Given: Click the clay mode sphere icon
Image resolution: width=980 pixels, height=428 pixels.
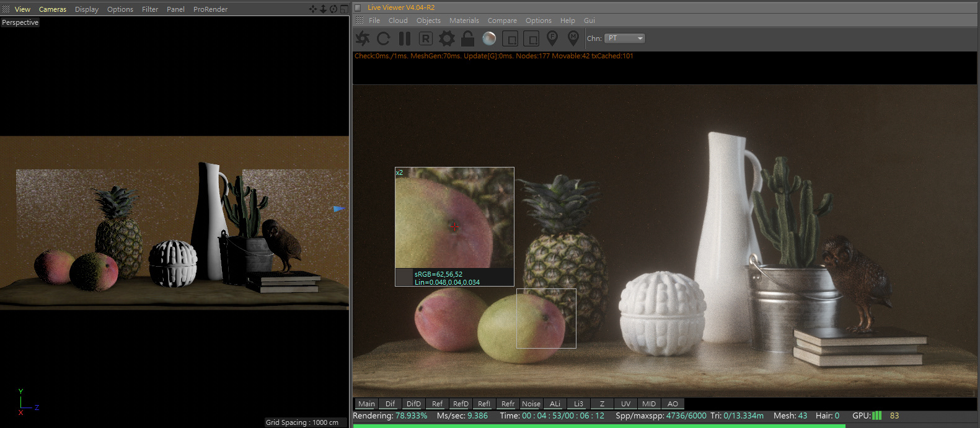Looking at the screenshot, I should click(489, 38).
